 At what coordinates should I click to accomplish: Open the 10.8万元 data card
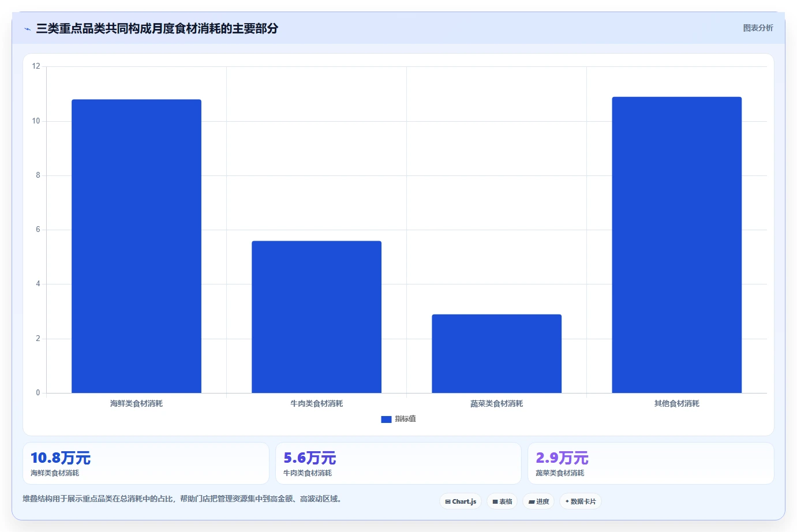pyautogui.click(x=146, y=463)
